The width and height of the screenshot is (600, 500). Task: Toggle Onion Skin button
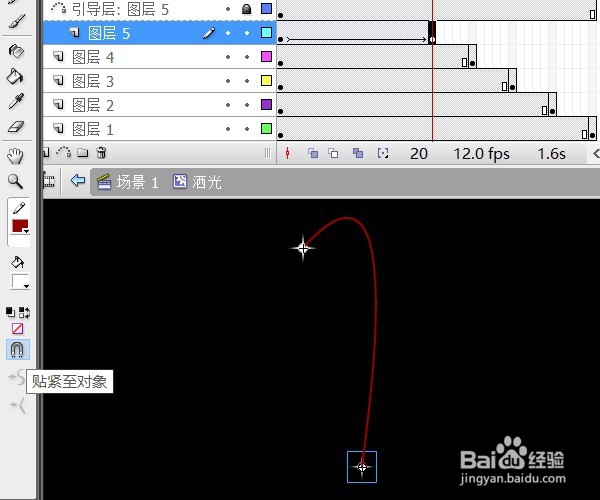click(313, 153)
